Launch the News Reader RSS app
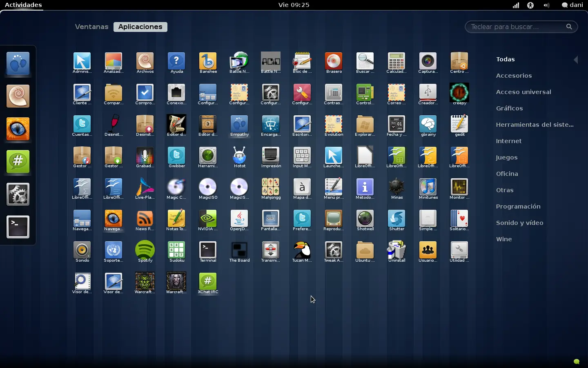Screen dimensions: 588x368 point(145,220)
